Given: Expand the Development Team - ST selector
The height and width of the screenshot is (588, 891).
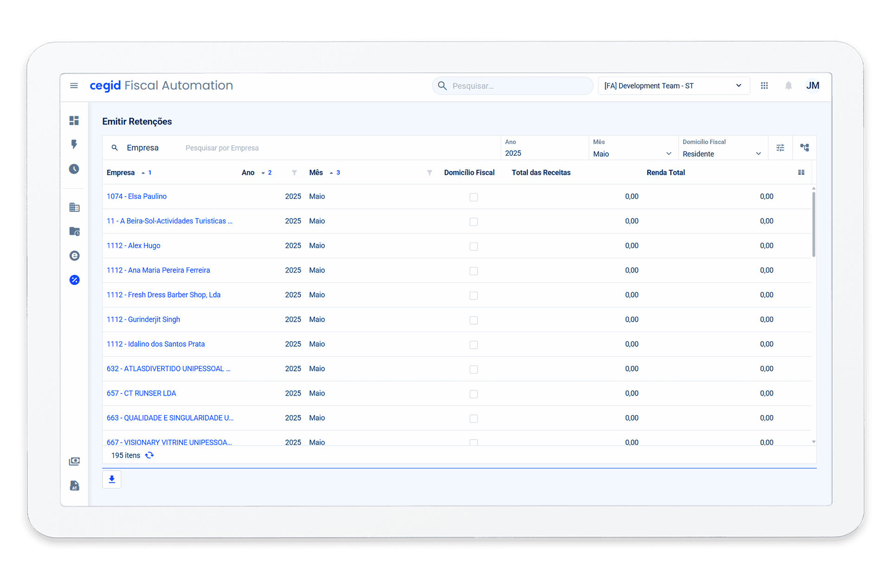Looking at the screenshot, I should click(x=673, y=86).
